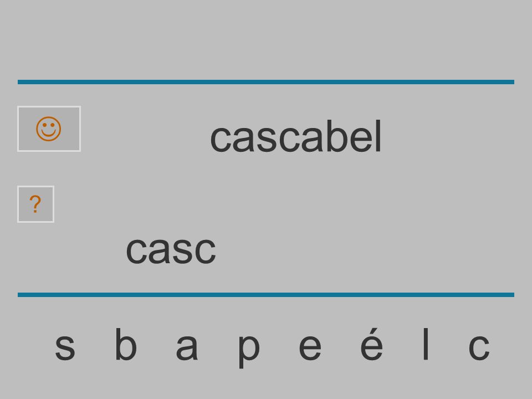Click the target word 'cascabel'
The width and height of the screenshot is (532, 399).
(296, 136)
